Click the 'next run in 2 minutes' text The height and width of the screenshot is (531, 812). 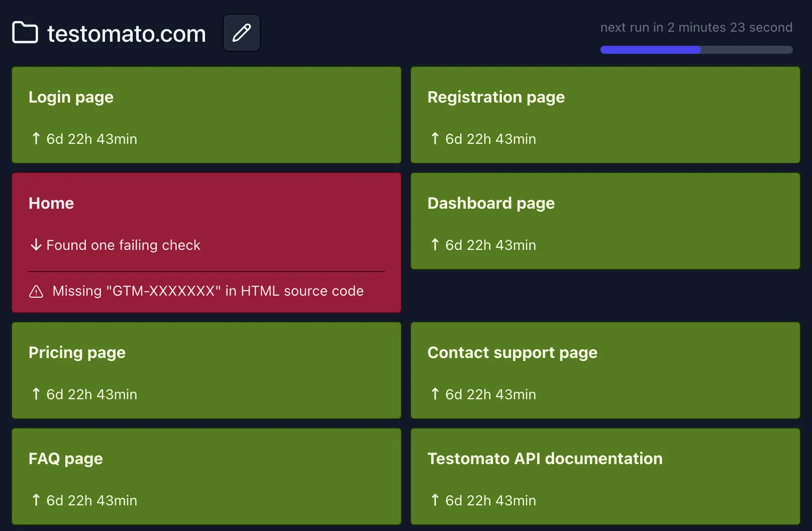(x=696, y=27)
